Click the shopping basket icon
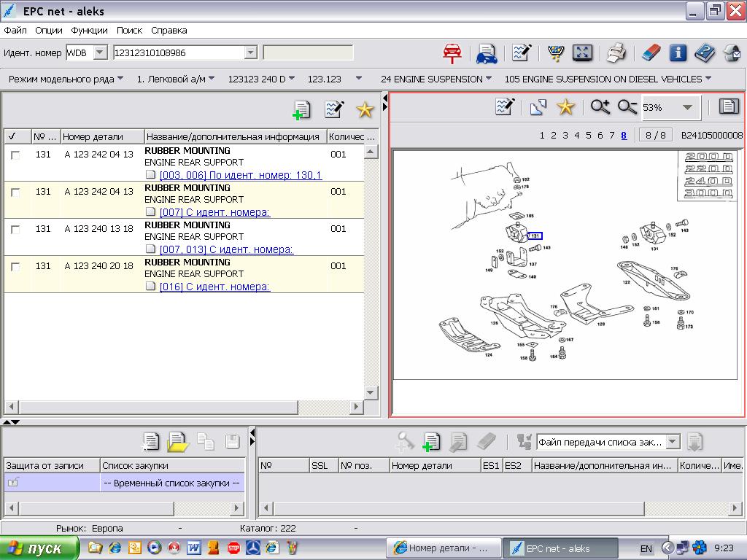This screenshot has width=747, height=560. [555, 53]
